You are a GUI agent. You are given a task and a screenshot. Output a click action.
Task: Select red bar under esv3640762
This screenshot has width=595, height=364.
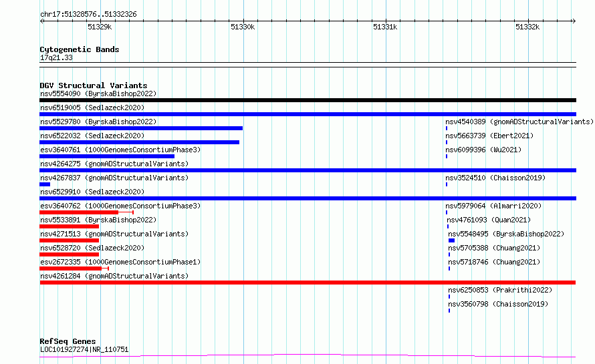pyautogui.click(x=86, y=212)
